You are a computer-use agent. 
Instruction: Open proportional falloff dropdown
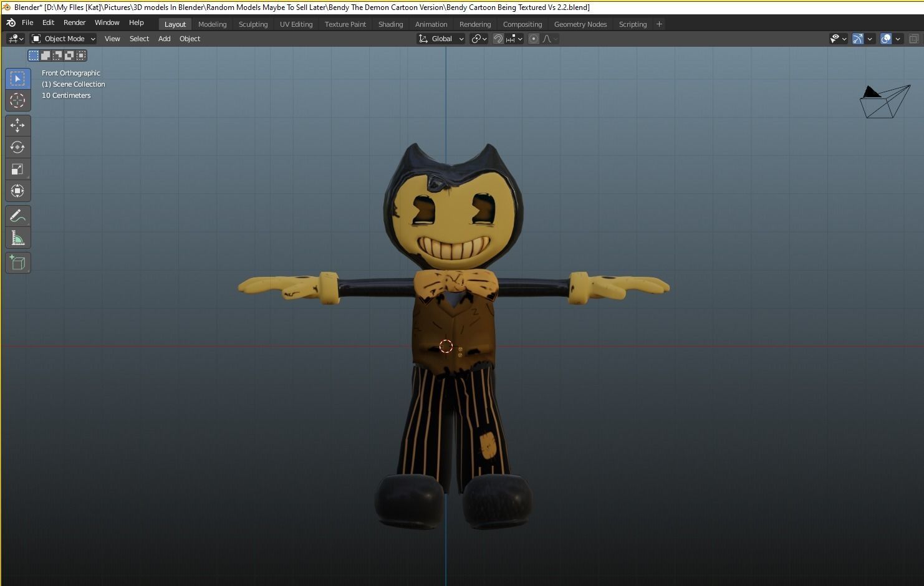pos(550,39)
